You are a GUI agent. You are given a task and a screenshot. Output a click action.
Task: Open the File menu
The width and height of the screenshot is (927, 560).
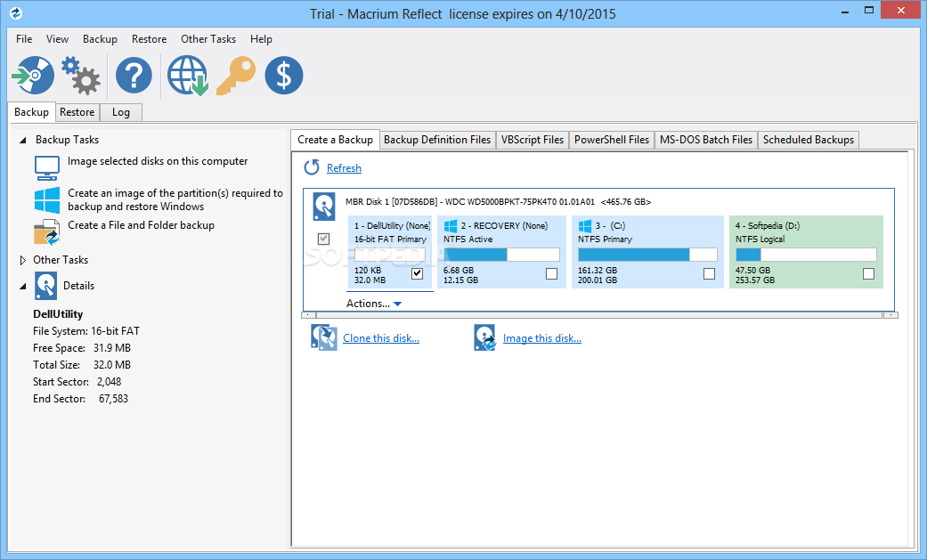pyautogui.click(x=24, y=39)
